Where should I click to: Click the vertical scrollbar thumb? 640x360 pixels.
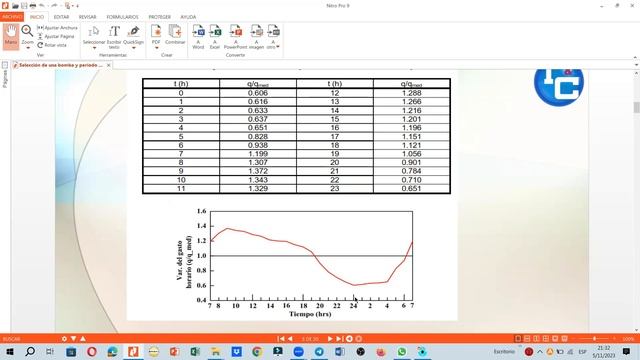click(x=636, y=108)
